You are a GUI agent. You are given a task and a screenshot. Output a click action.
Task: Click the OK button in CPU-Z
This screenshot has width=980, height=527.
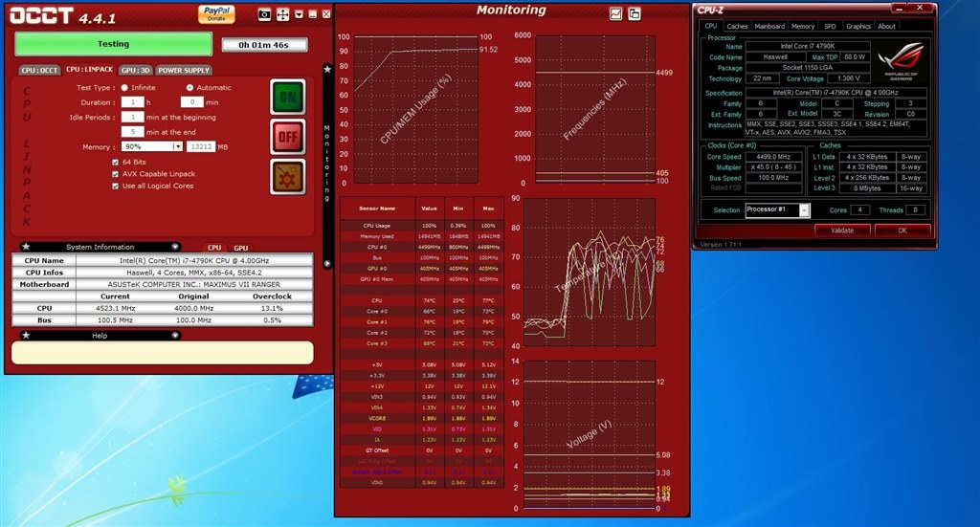pyautogui.click(x=902, y=231)
